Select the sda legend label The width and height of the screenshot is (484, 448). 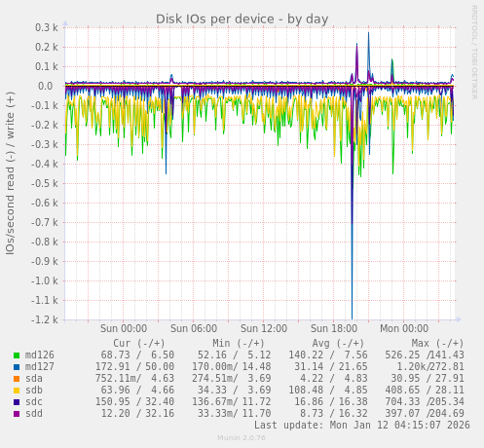tap(34, 379)
